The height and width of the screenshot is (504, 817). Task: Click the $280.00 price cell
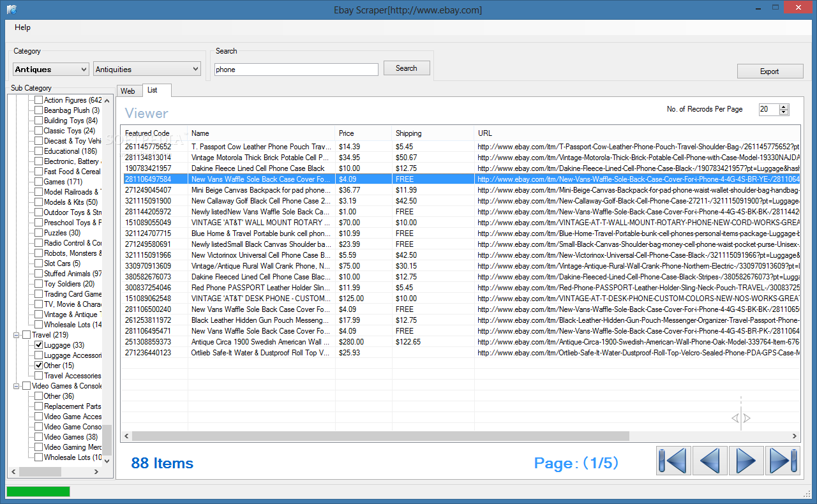363,342
